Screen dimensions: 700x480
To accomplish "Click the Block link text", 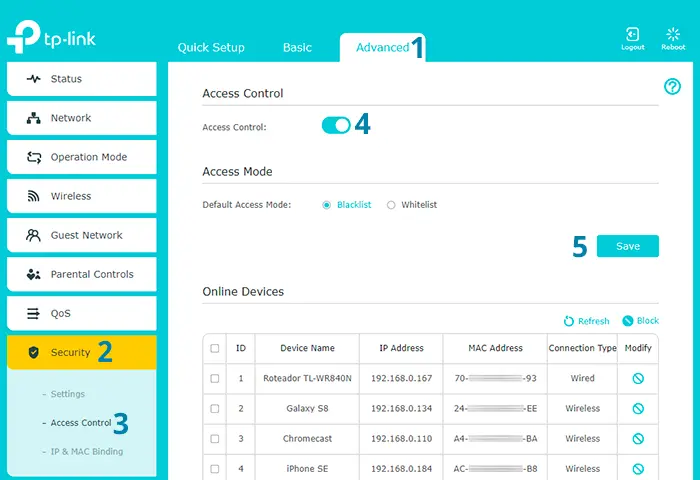I will click(x=648, y=321).
